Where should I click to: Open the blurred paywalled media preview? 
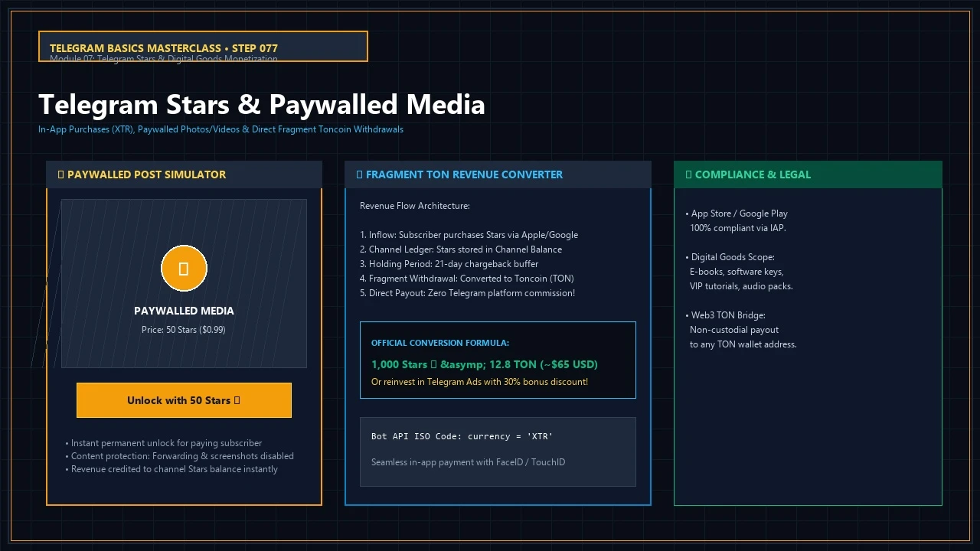pos(184,283)
